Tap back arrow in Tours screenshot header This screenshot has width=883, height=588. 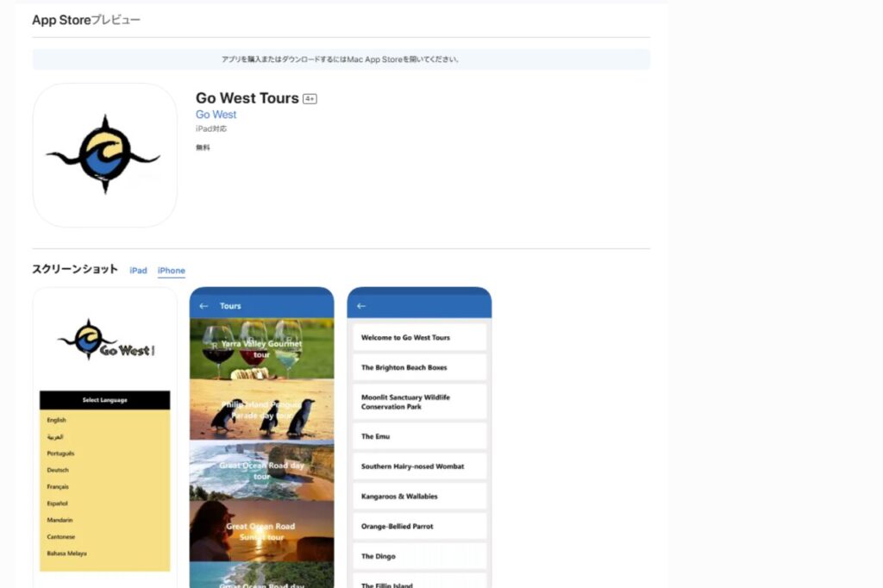204,306
